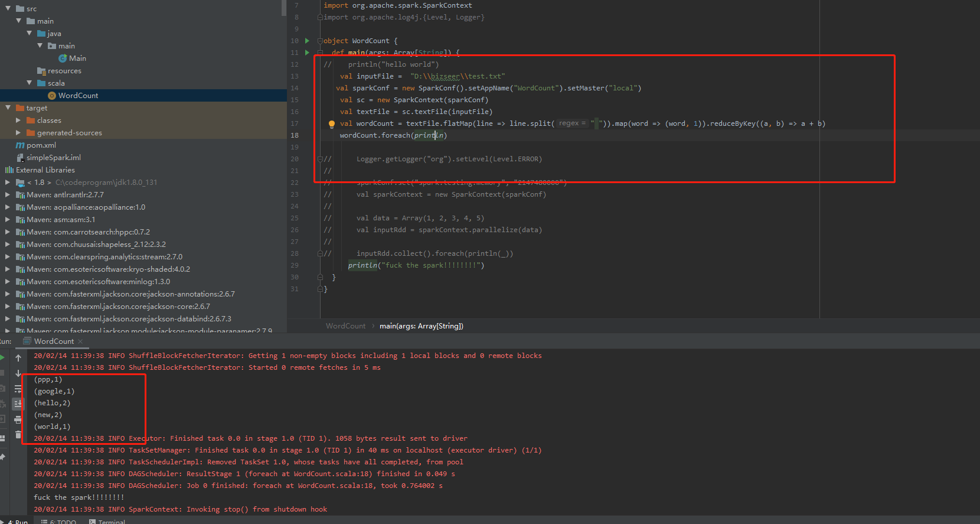The height and width of the screenshot is (524, 980).
Task: Click line number 18 in the gutter
Action: pyautogui.click(x=295, y=135)
